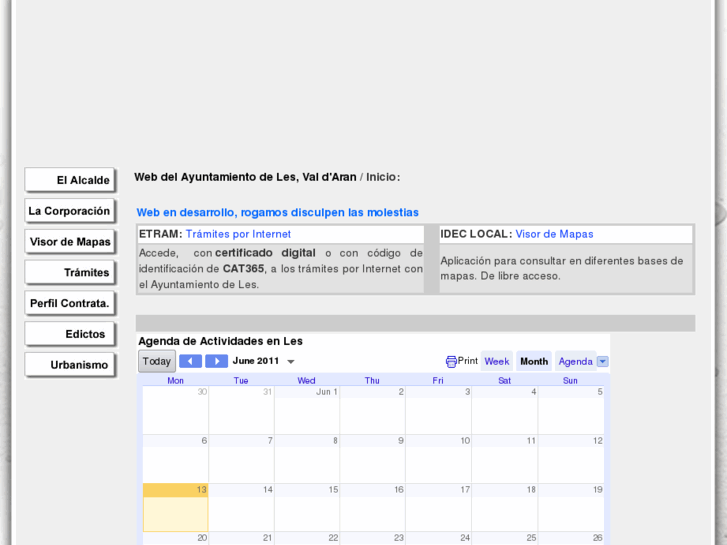Click the June 2011 month label
The height and width of the screenshot is (545, 727).
click(256, 361)
